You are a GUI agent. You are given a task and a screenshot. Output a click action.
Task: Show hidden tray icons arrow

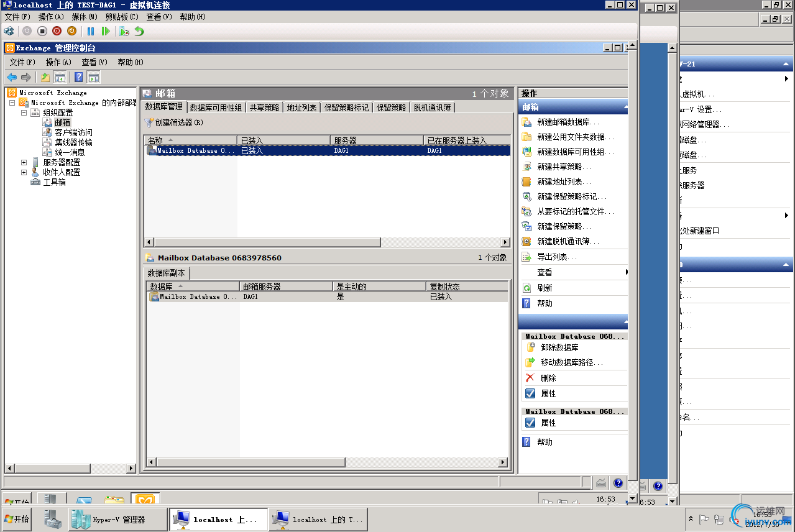[691, 519]
